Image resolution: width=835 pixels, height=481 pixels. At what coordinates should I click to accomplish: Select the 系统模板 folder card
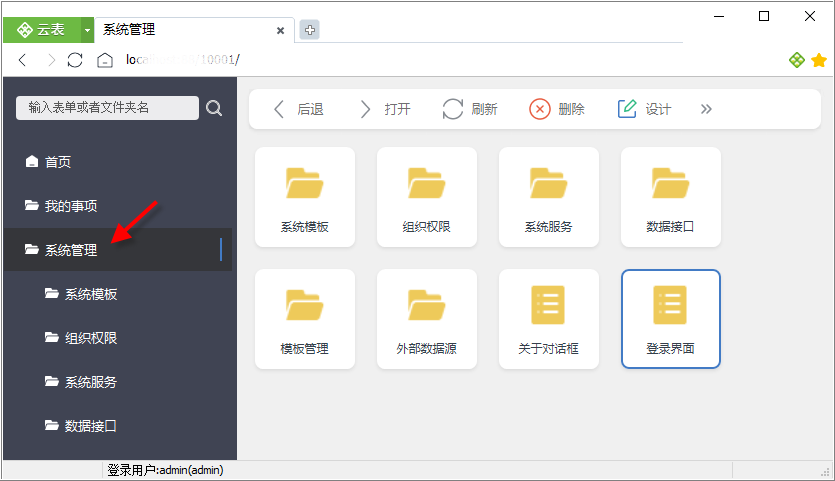click(x=305, y=197)
